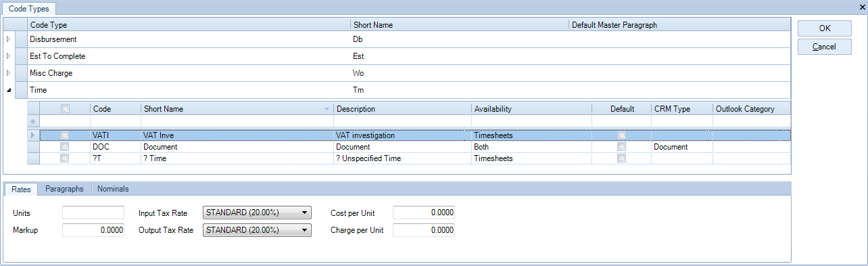This screenshot has height=266, width=868.
Task: Click the Markup input field
Action: pyautogui.click(x=93, y=230)
